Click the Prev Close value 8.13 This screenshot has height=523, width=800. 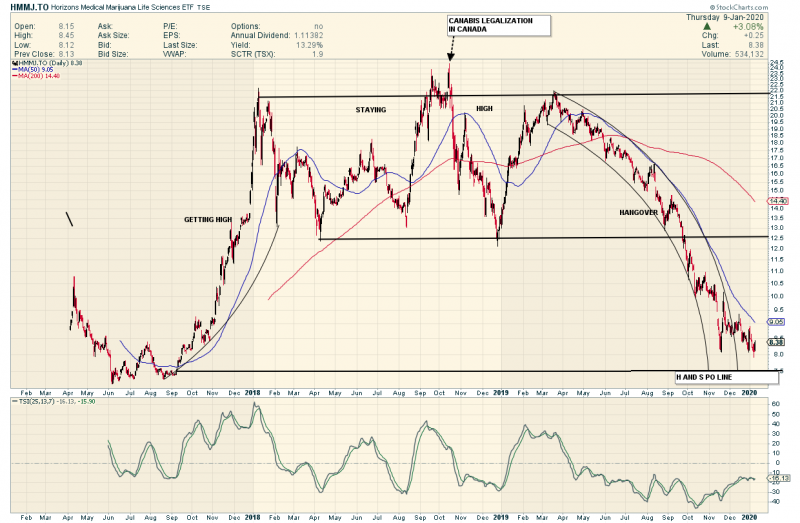point(66,54)
